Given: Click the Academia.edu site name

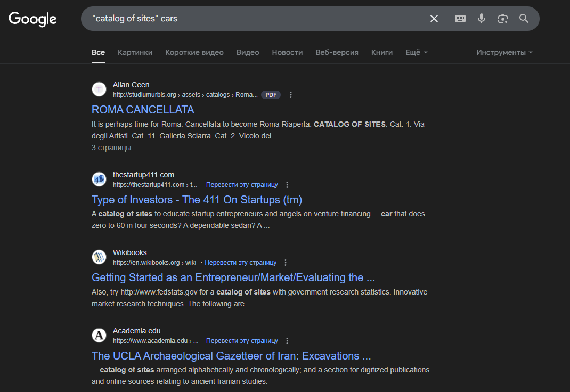Looking at the screenshot, I should pyautogui.click(x=137, y=331).
